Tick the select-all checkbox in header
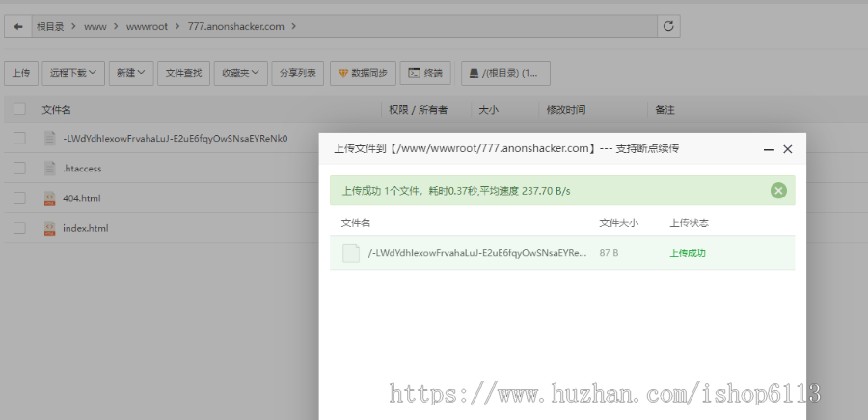Image resolution: width=868 pixels, height=420 pixels. (19, 109)
